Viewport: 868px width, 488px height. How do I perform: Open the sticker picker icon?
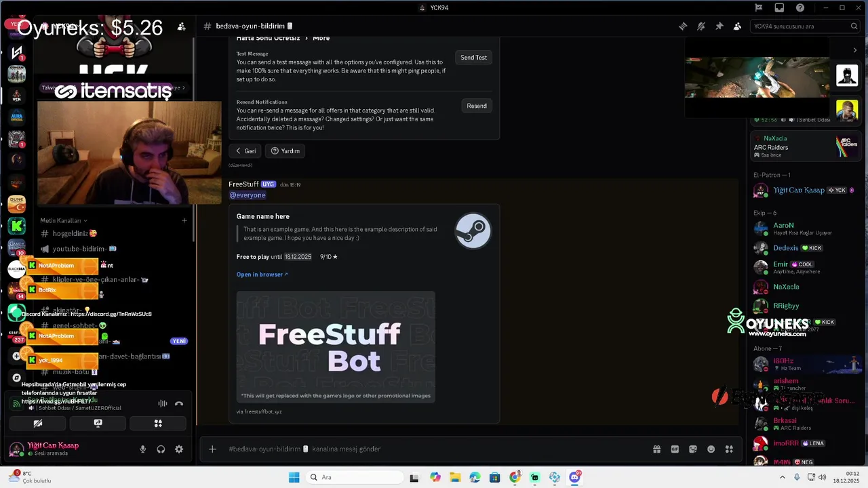pos(693,449)
